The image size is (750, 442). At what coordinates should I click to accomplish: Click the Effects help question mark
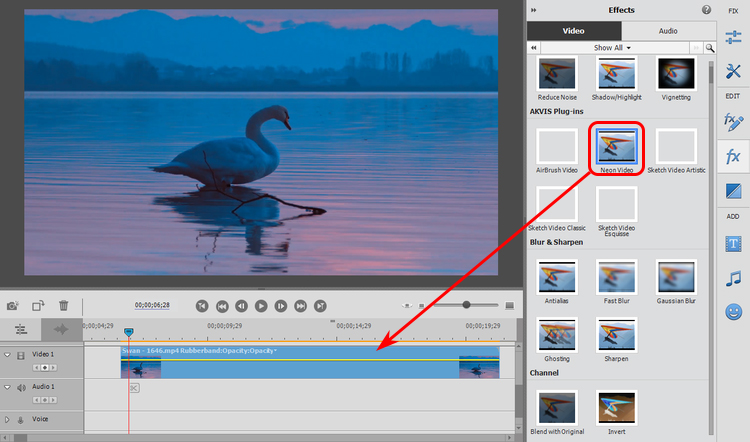click(706, 10)
